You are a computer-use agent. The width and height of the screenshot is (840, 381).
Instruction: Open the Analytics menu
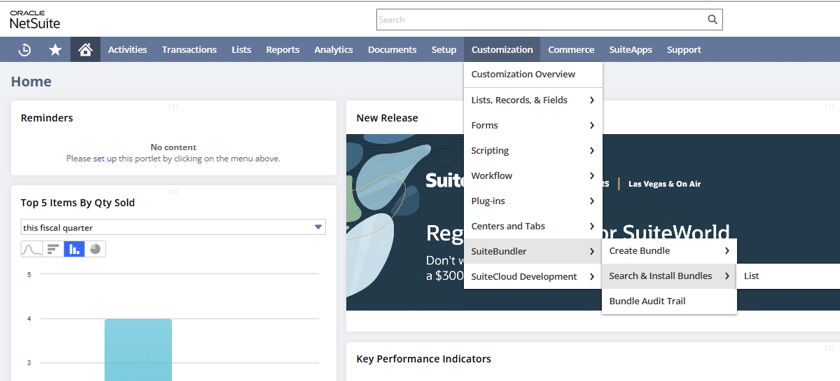333,50
